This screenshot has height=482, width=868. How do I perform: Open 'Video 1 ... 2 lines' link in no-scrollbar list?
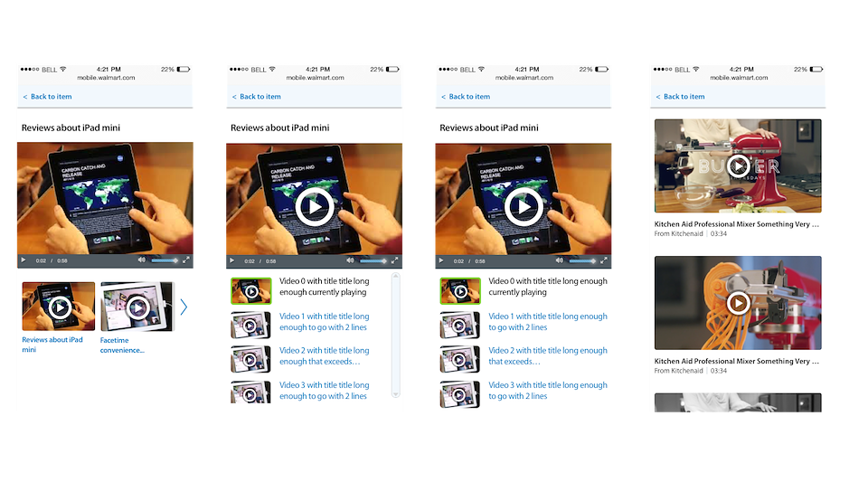pos(548,322)
